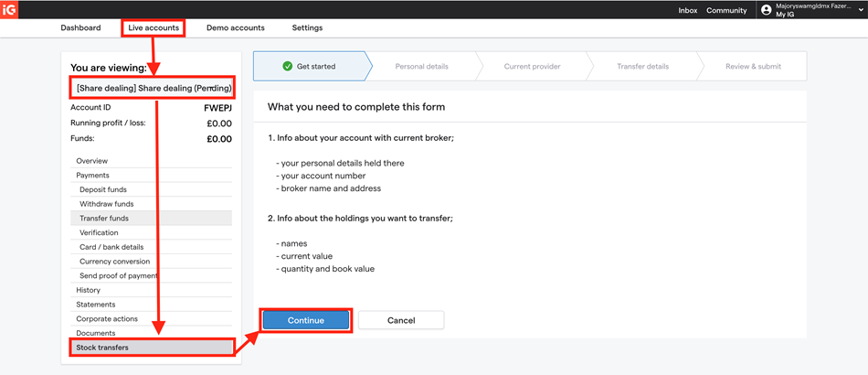Open Currency conversion
This screenshot has width=868, height=375.
[x=151, y=262]
